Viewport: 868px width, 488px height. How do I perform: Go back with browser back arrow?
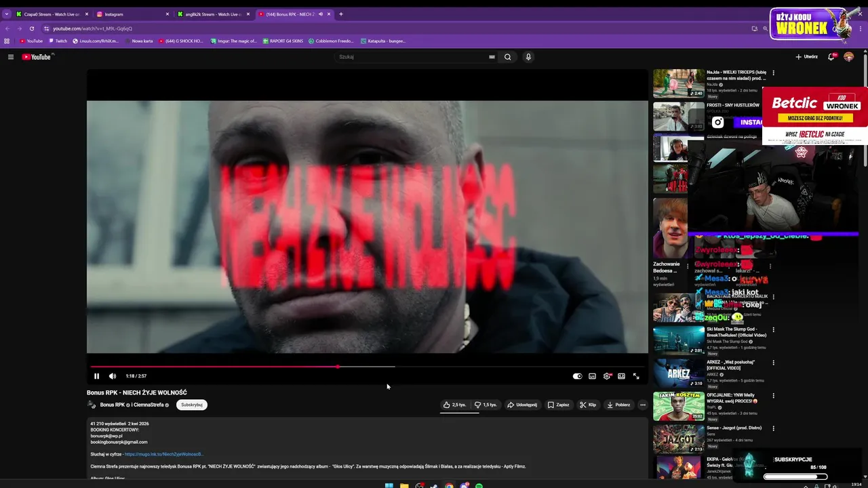7,28
